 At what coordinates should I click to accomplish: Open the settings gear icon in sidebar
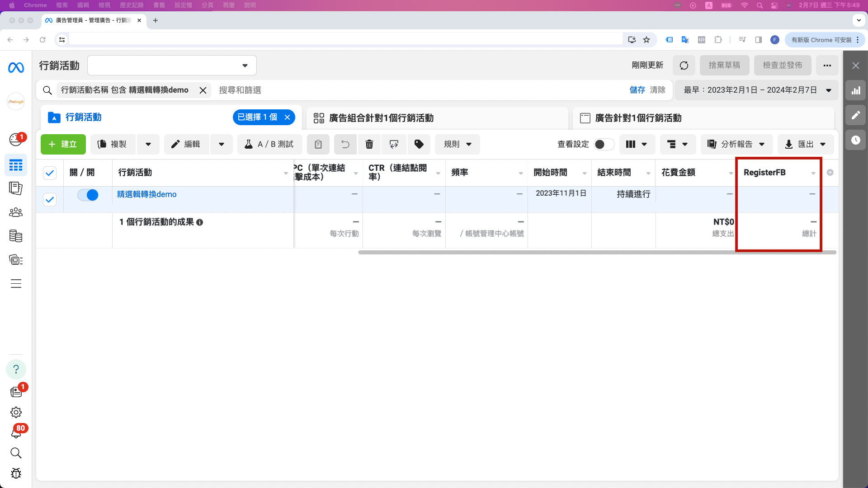[16, 412]
